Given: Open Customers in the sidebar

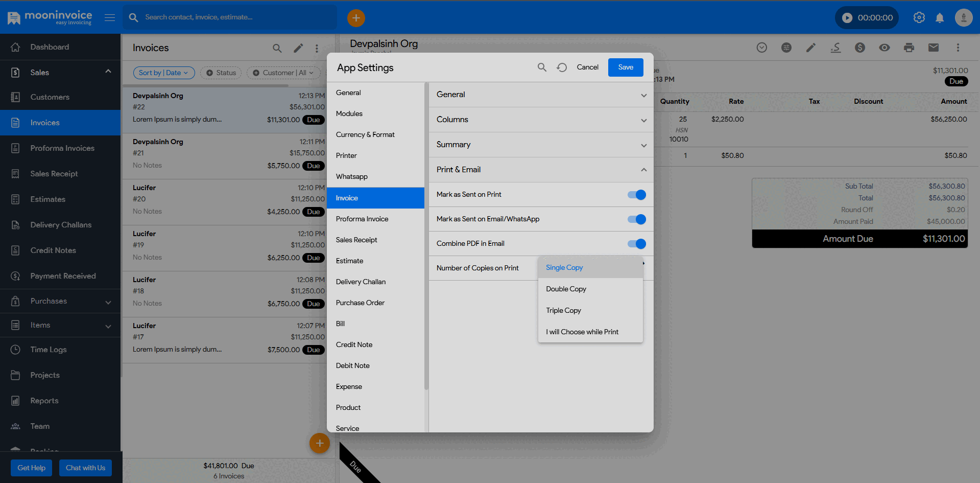Looking at the screenshot, I should [x=60, y=97].
